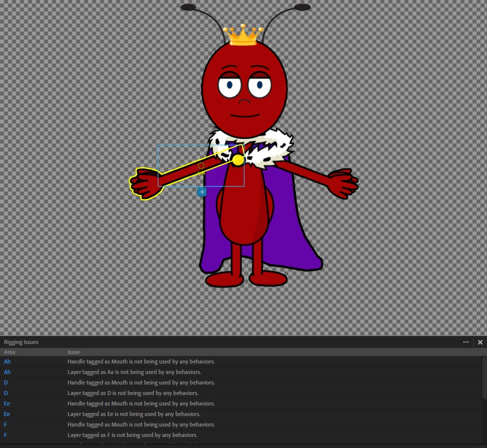Open the F link for layer F issue
The image size is (487, 448).
[x=6, y=435]
